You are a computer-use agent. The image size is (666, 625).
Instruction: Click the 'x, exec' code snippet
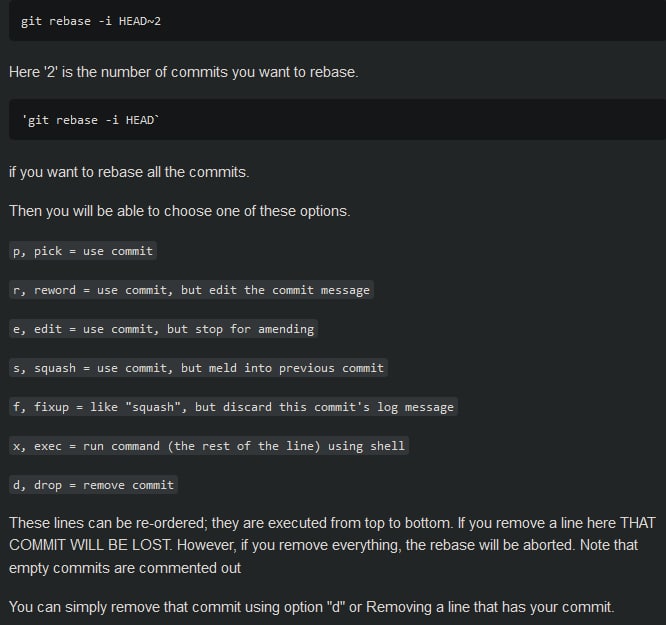point(209,446)
